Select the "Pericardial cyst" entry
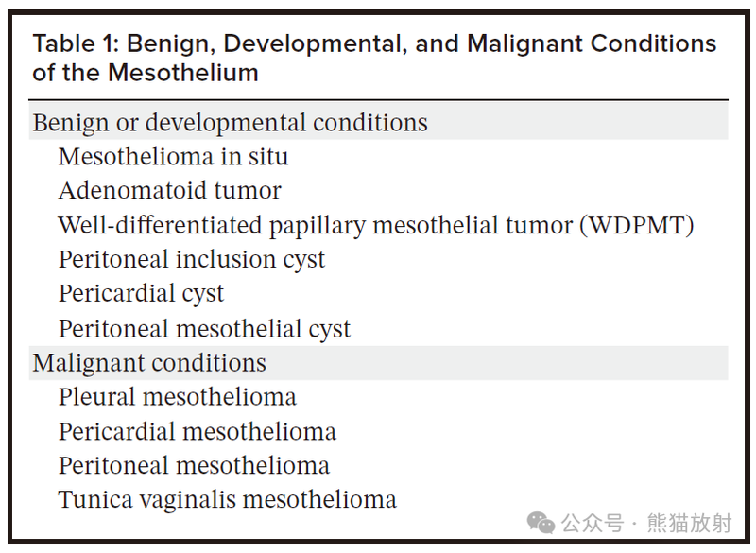 coord(141,293)
